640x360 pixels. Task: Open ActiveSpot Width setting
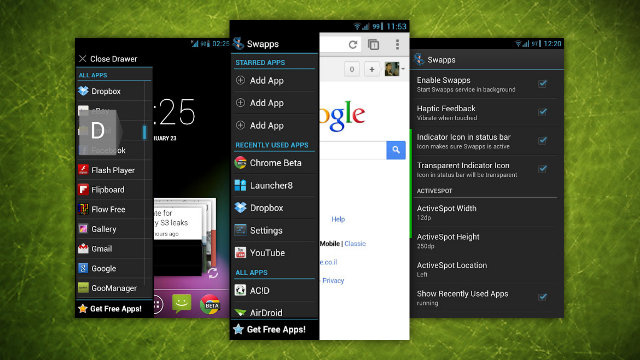487,212
